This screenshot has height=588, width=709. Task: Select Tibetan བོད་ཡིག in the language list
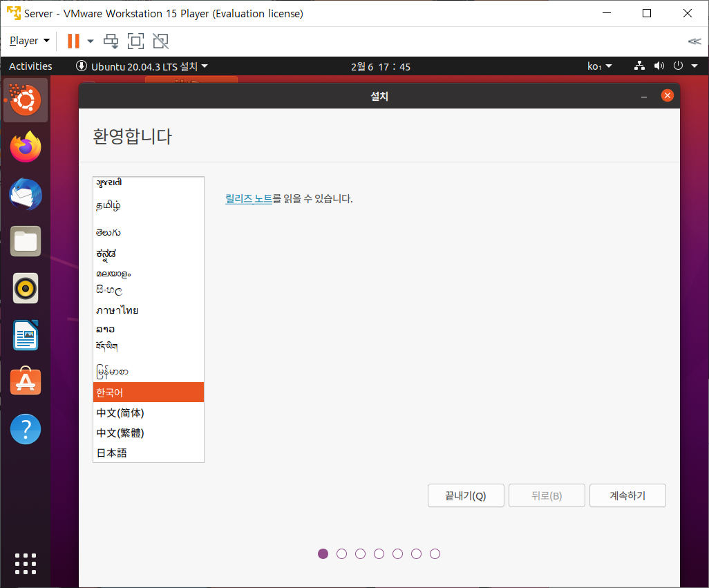pyautogui.click(x=149, y=347)
